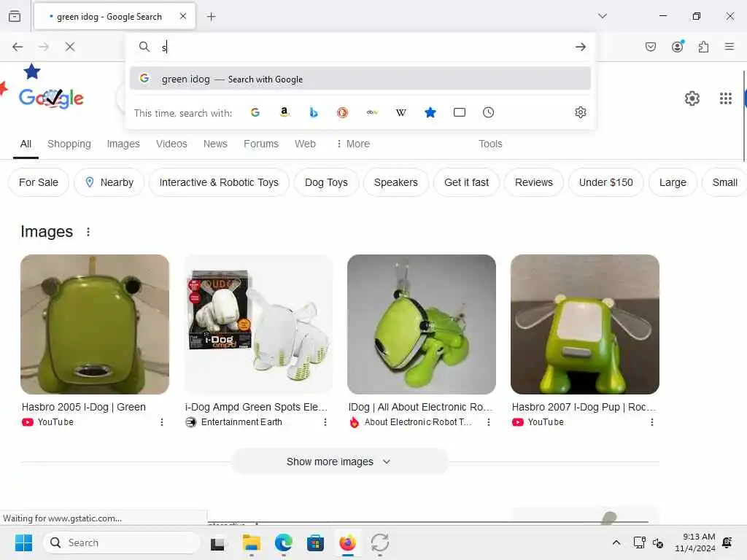The image size is (747, 560).
Task: Open the list all tabs chevron
Action: pos(603,16)
